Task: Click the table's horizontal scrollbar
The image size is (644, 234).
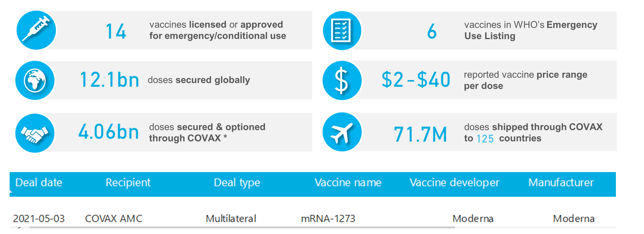Action: click(x=241, y=228)
